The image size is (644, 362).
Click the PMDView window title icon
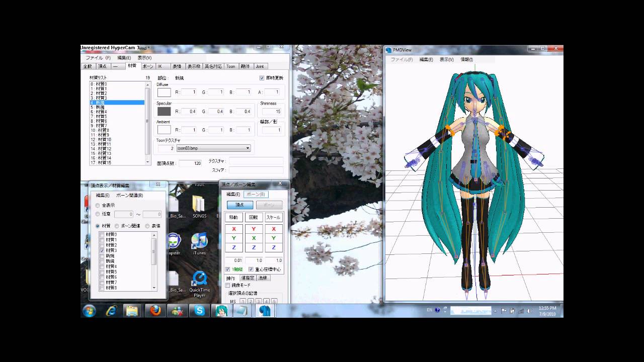click(x=388, y=50)
